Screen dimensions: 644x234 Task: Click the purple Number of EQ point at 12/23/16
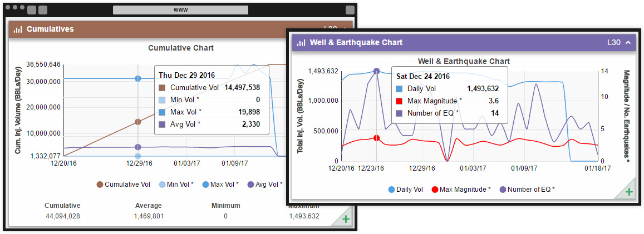pos(377,71)
